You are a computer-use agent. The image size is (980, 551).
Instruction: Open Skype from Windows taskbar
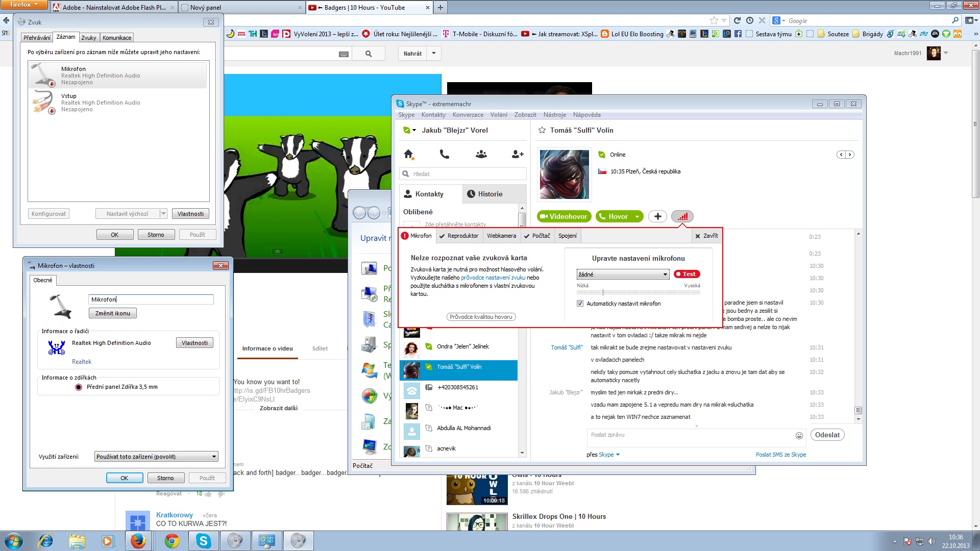tap(204, 541)
